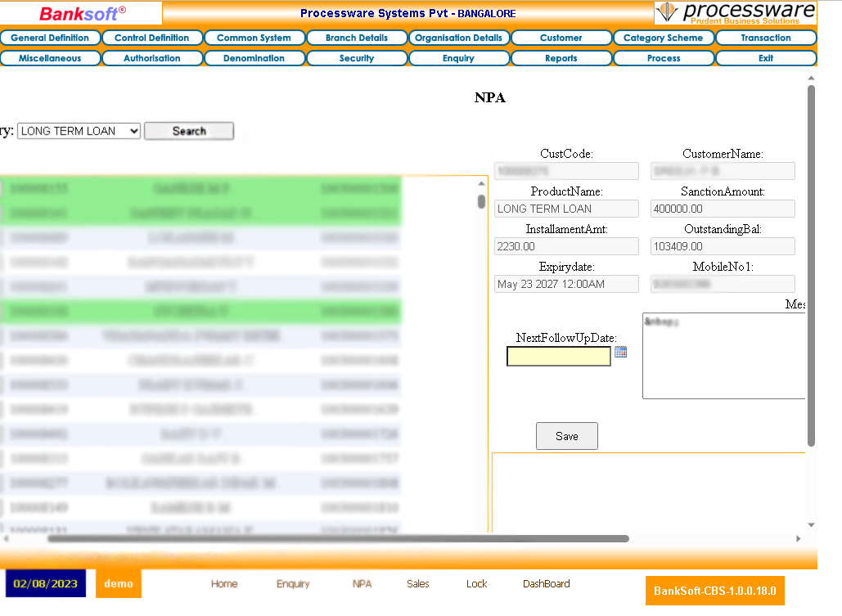Image resolution: width=842 pixels, height=616 pixels.
Task: Open the Authorisation menu
Action: point(152,58)
